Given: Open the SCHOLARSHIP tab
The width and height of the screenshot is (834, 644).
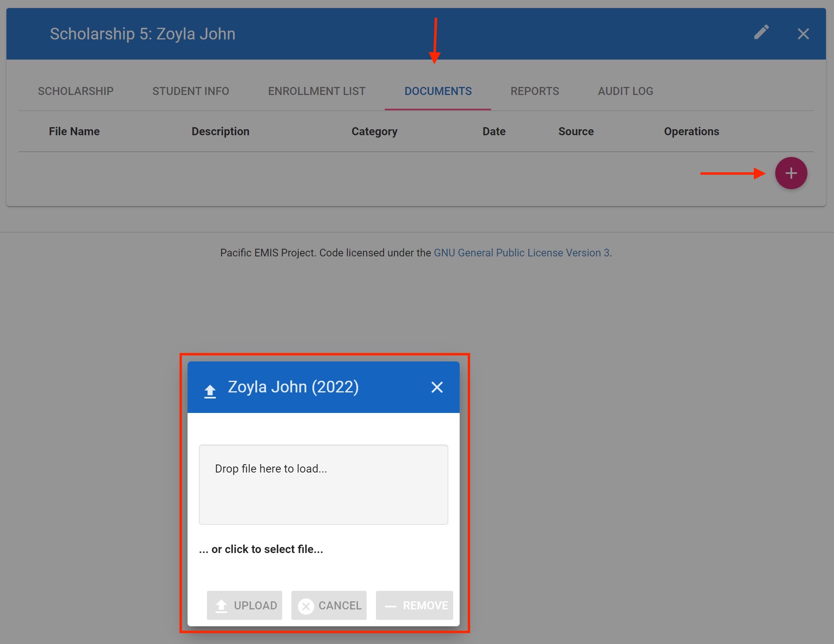Looking at the screenshot, I should pos(76,91).
